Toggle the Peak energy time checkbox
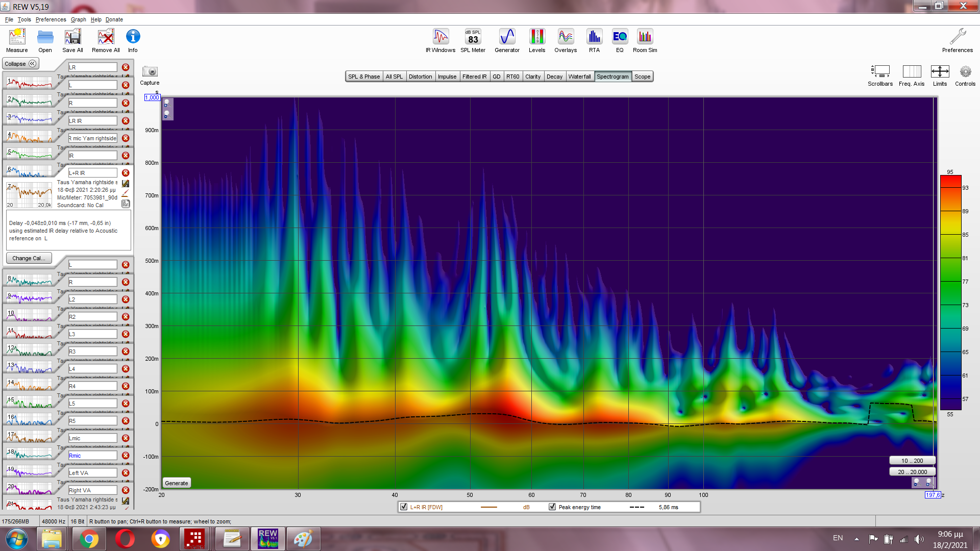This screenshot has width=980, height=551. coord(552,507)
